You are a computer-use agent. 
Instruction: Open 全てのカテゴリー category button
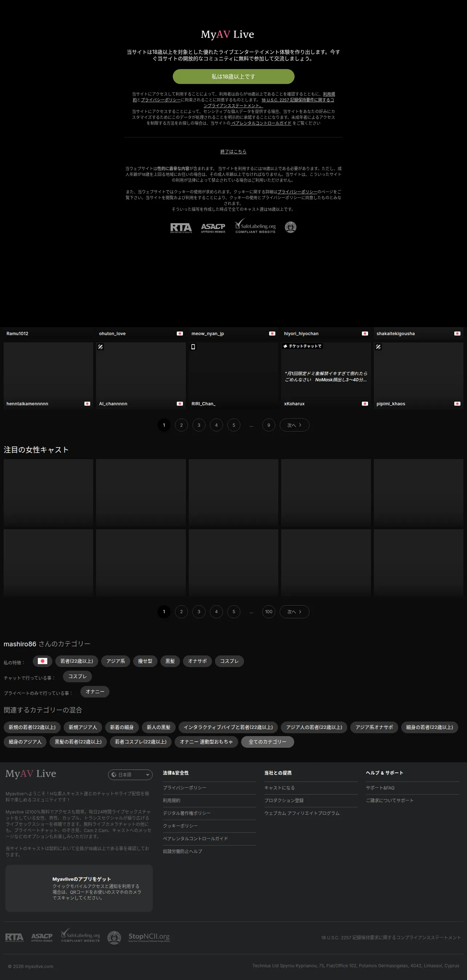[x=267, y=742]
